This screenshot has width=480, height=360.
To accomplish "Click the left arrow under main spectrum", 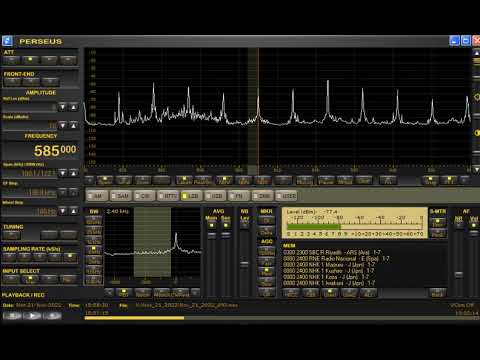I will pyautogui.click(x=89, y=180).
